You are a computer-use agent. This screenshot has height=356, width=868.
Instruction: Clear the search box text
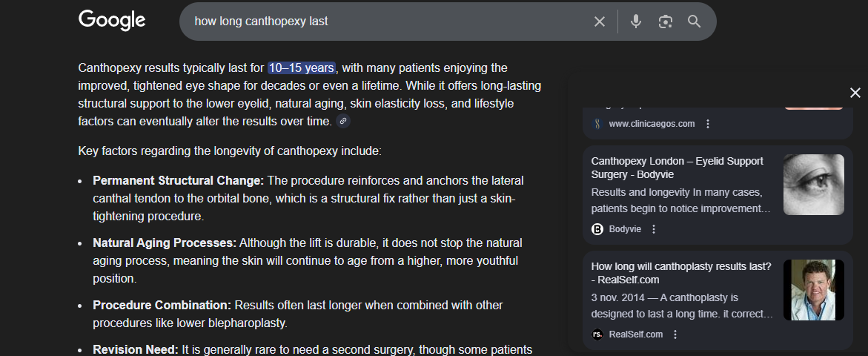600,22
